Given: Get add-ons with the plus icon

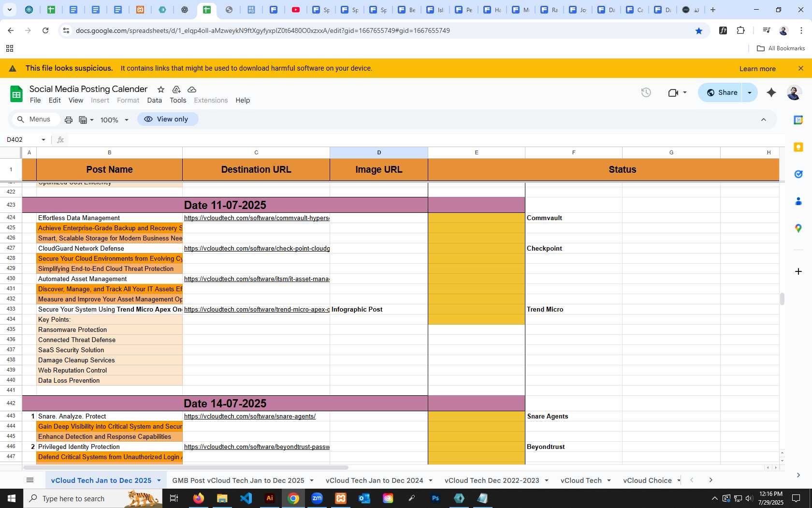Looking at the screenshot, I should point(798,271).
